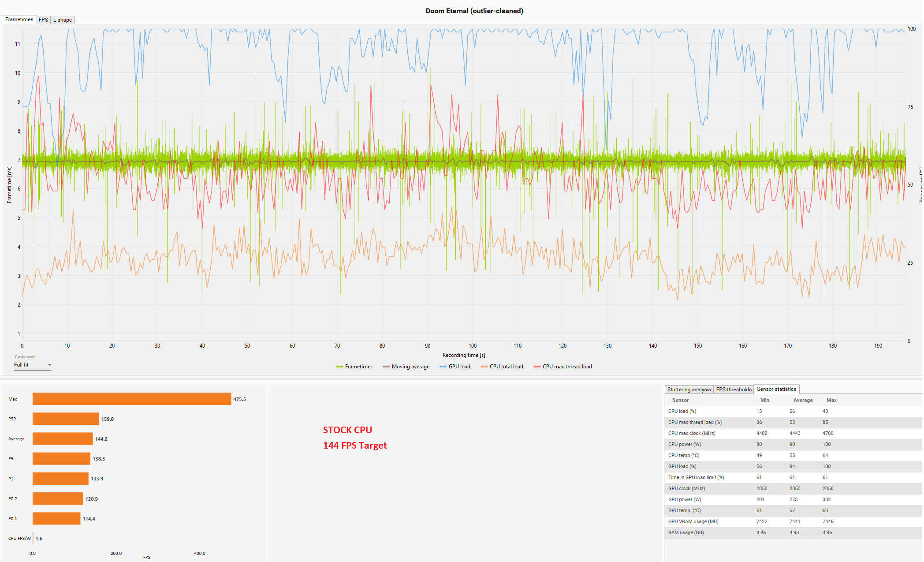This screenshot has height=562, width=924.
Task: Toggle the GPU load legend entry
Action: (x=455, y=367)
